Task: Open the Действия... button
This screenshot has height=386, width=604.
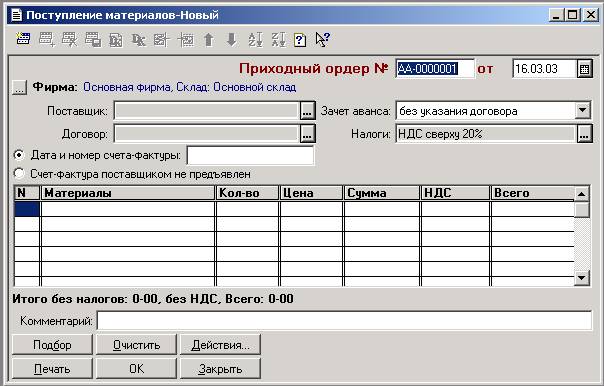Action: pos(220,344)
